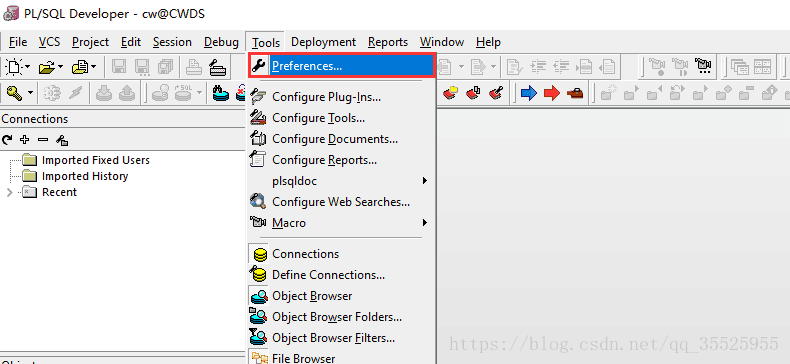This screenshot has width=790, height=364.
Task: Open the Session menu
Action: click(172, 42)
